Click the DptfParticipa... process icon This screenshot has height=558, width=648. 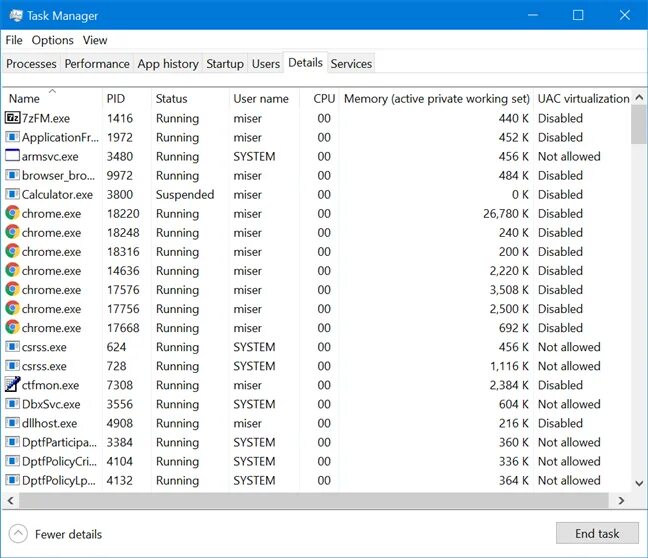click(12, 442)
